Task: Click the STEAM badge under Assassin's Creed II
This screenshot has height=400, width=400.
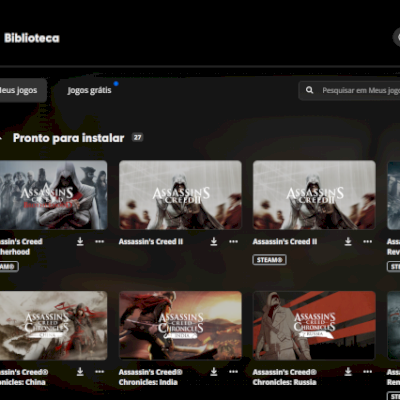Action: tap(269, 260)
